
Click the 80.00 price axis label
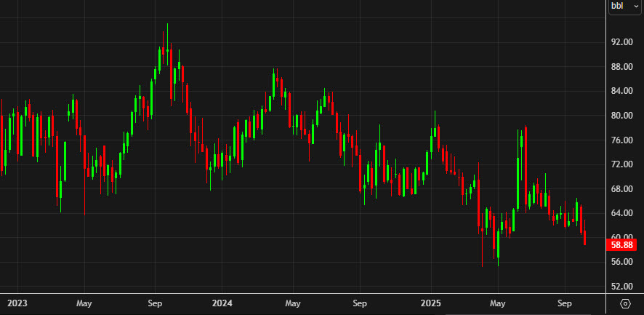click(621, 116)
